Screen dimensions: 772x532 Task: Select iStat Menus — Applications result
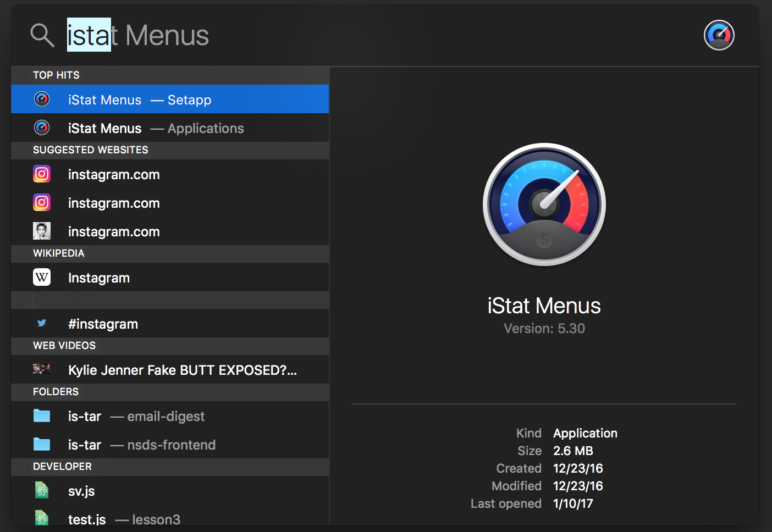[x=169, y=128]
